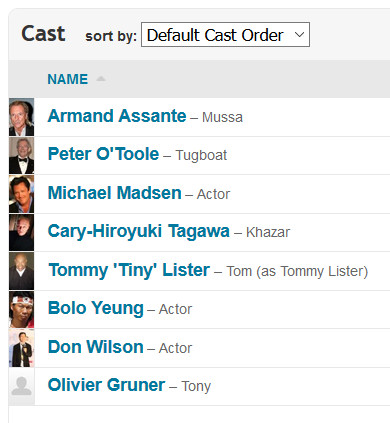
Task: Click Olivier Gruner's placeholder silhouette icon
Action: pos(21,386)
